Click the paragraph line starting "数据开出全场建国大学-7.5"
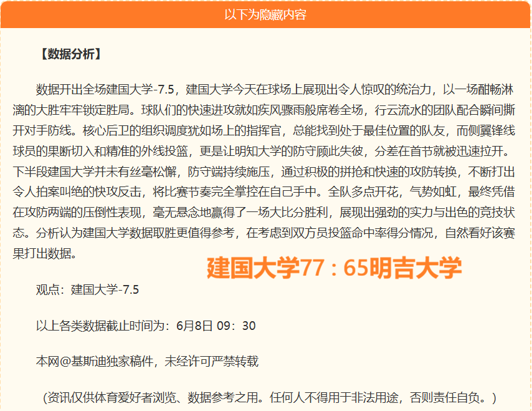 tap(275, 90)
